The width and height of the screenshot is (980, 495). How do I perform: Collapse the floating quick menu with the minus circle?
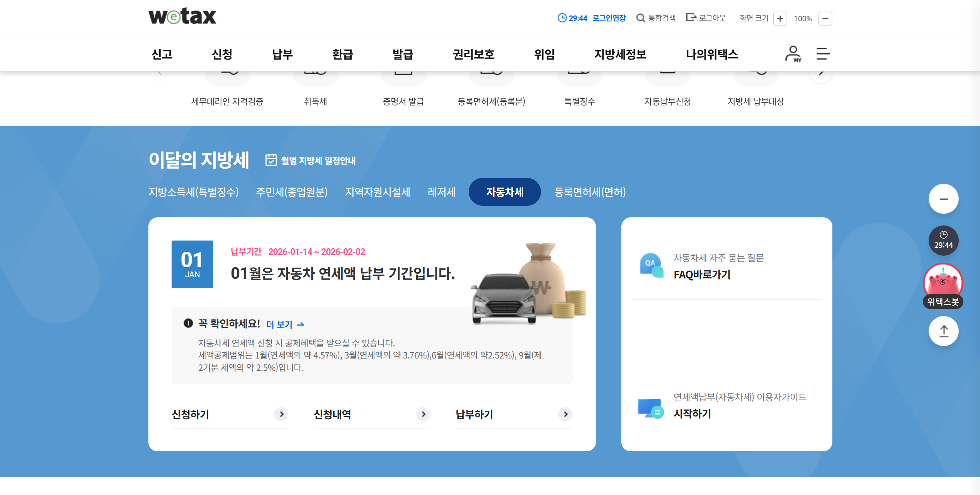coord(943,199)
